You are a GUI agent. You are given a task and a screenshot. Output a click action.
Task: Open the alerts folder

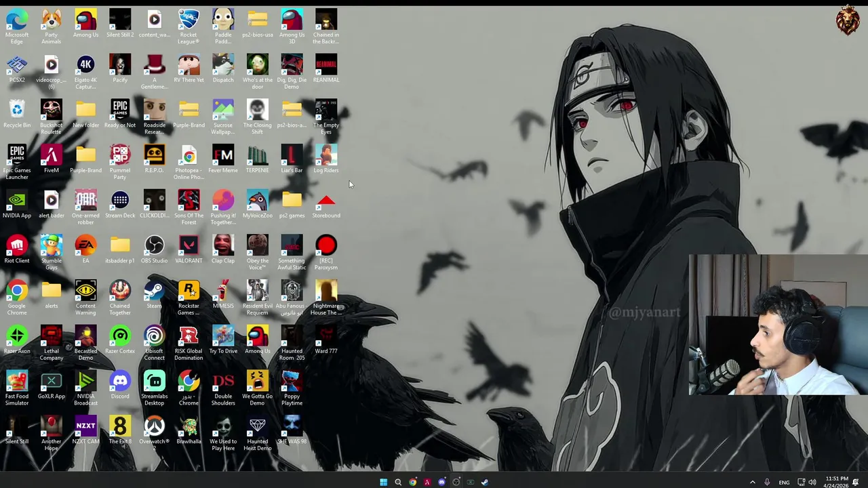click(x=52, y=295)
